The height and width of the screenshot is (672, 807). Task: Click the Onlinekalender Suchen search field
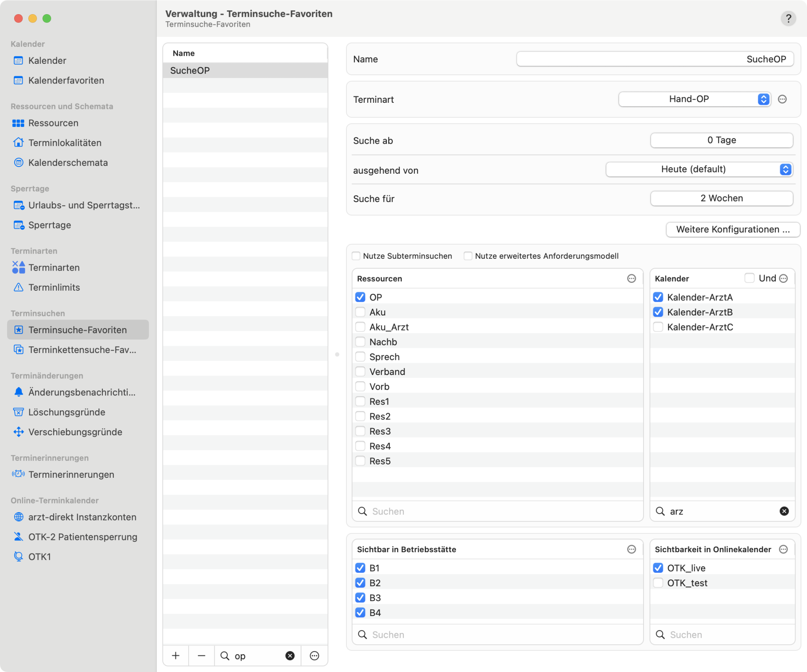[x=722, y=635]
